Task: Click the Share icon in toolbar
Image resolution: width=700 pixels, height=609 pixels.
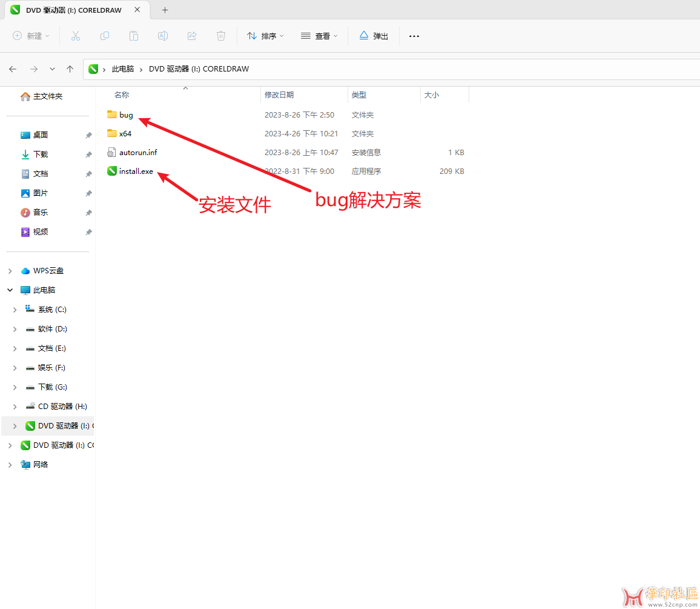Action: tap(192, 36)
